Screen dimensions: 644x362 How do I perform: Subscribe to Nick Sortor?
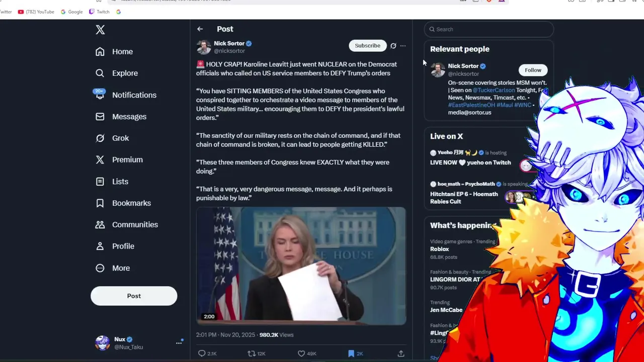(367, 46)
